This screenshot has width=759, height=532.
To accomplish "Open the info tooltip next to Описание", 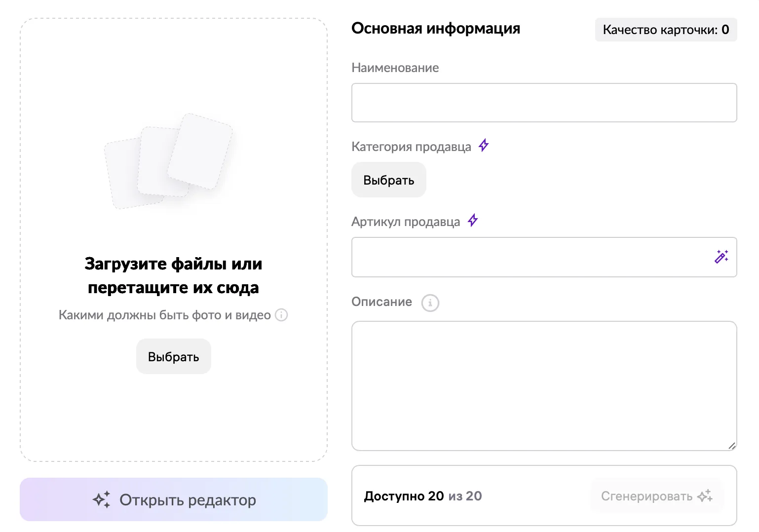I will click(430, 303).
